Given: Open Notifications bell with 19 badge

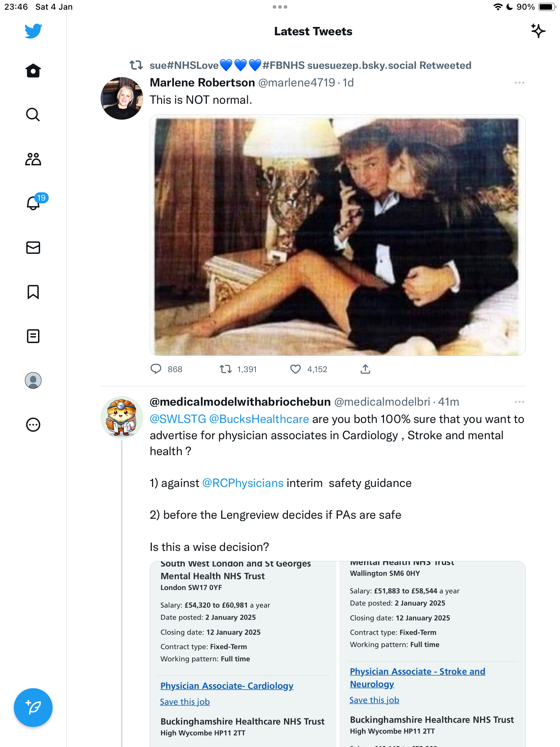Looking at the screenshot, I should [x=35, y=202].
